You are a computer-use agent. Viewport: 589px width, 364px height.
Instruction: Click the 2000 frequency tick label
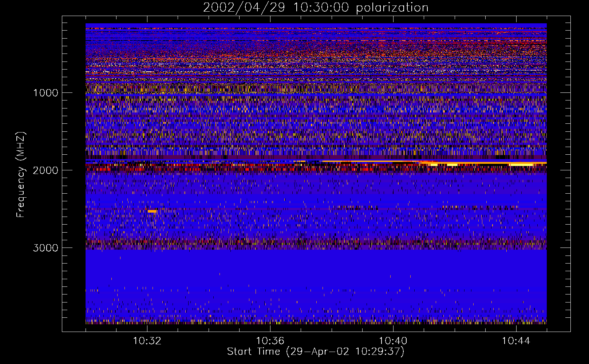point(46,170)
